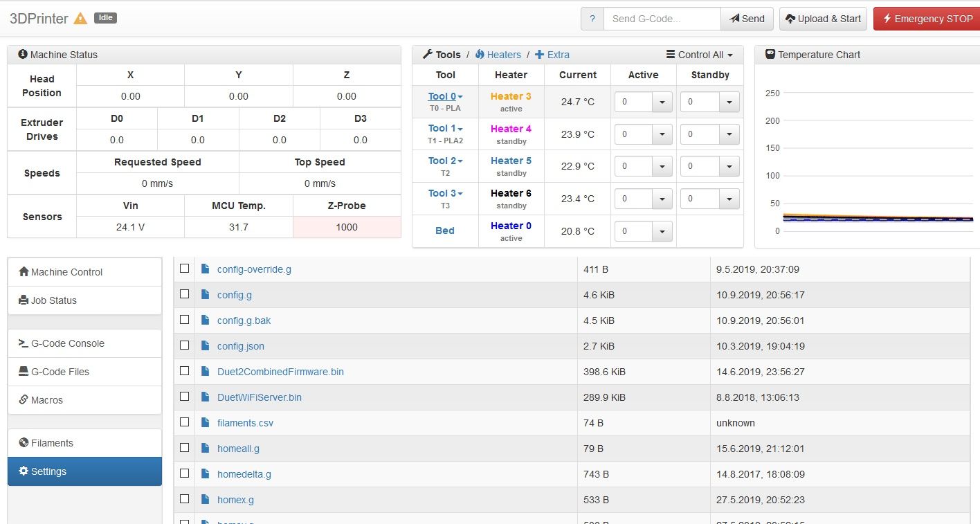The image size is (980, 524).
Task: Click the Z-Probe value 1000
Action: [x=347, y=227]
